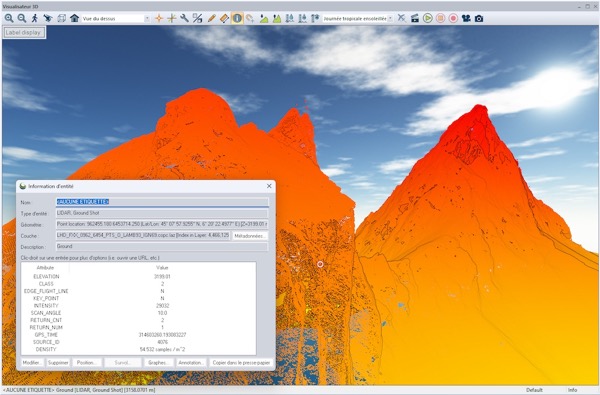
Task: Click the Modifier button
Action: pos(33,362)
